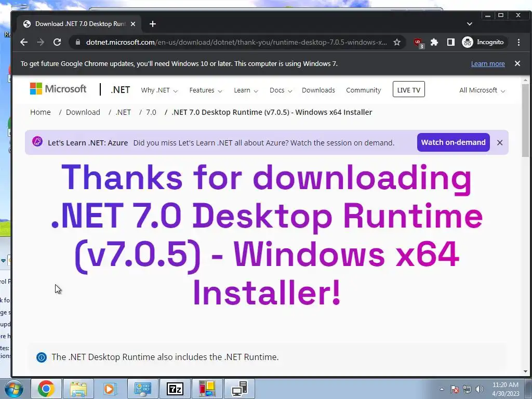Expand the Learn menu

[246, 90]
